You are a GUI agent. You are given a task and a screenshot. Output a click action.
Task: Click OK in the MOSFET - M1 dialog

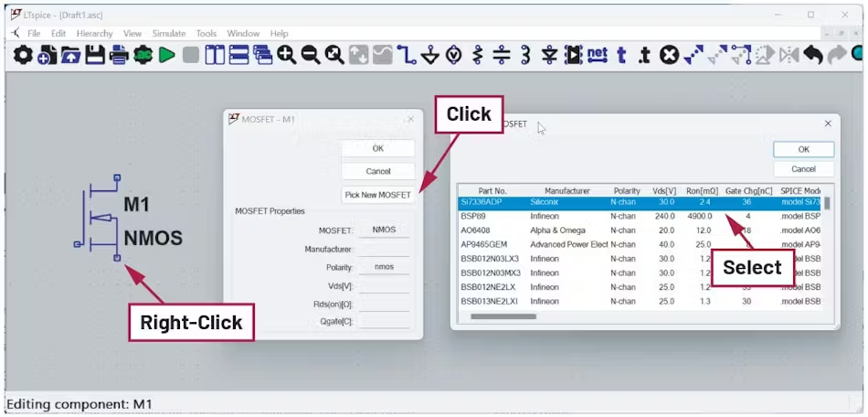click(x=378, y=148)
